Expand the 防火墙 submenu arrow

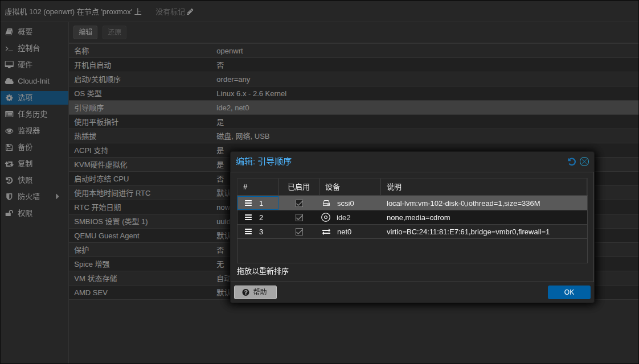pyautogui.click(x=57, y=197)
